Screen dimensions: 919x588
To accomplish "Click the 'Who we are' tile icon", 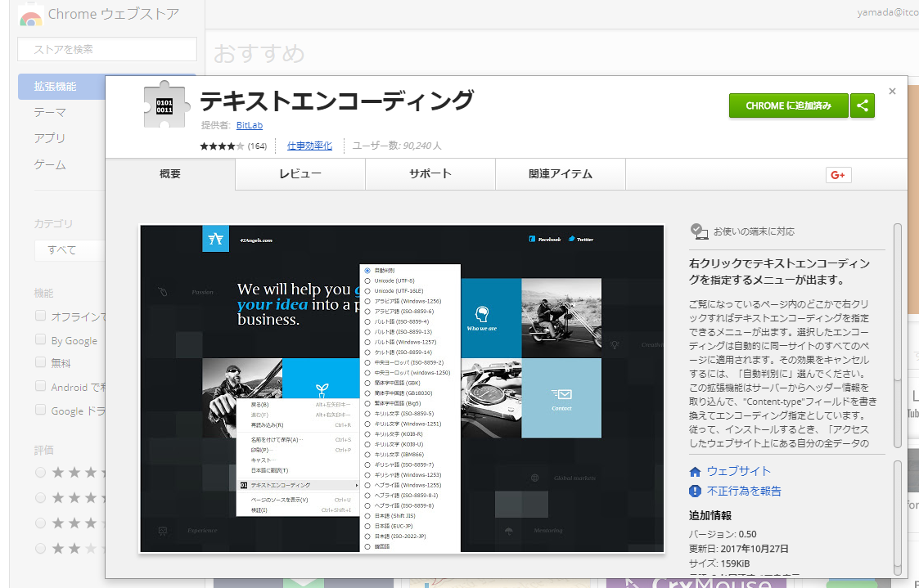I will pyautogui.click(x=482, y=315).
